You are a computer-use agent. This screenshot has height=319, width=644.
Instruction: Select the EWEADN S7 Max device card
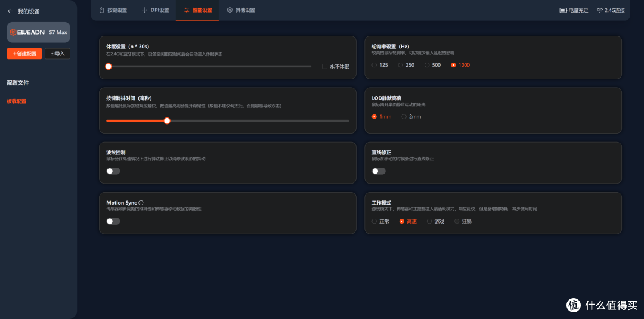coord(39,32)
